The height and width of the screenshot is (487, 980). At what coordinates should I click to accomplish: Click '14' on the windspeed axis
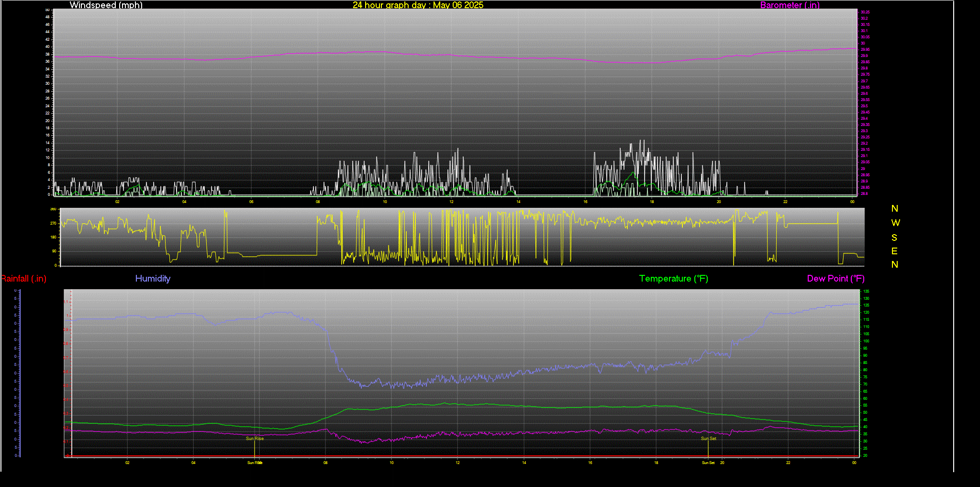pyautogui.click(x=47, y=143)
